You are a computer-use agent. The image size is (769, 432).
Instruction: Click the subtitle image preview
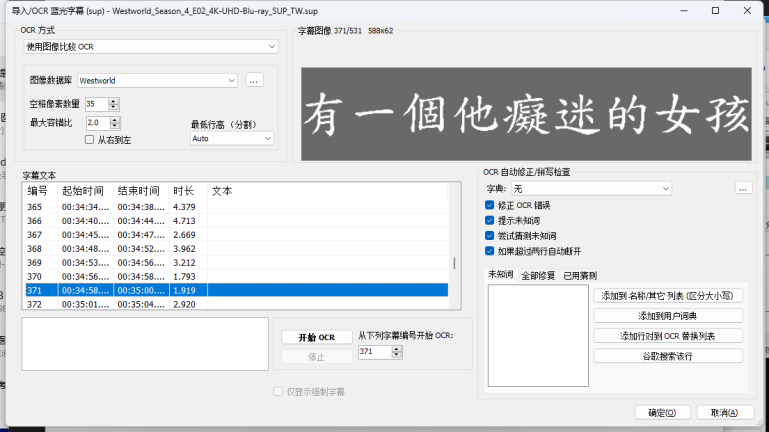(x=526, y=114)
